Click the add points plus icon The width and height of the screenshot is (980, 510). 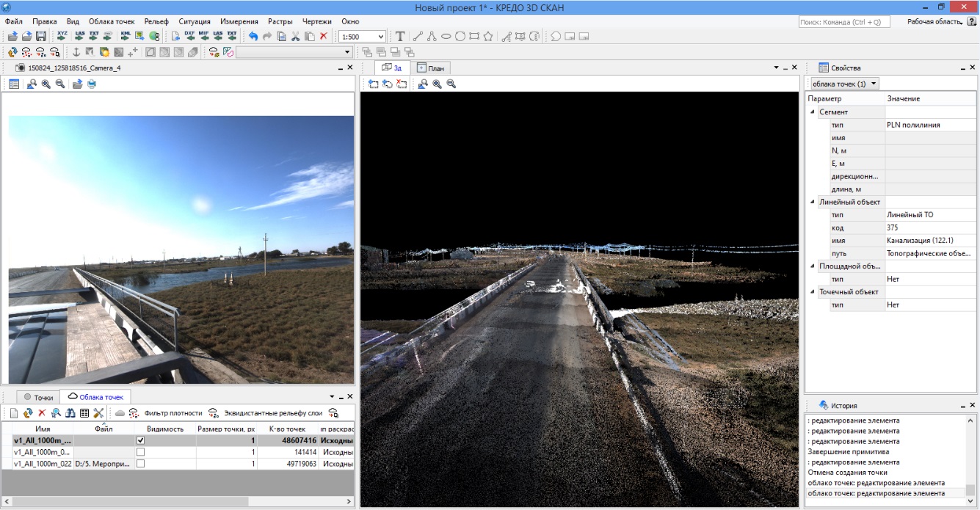coord(132,52)
